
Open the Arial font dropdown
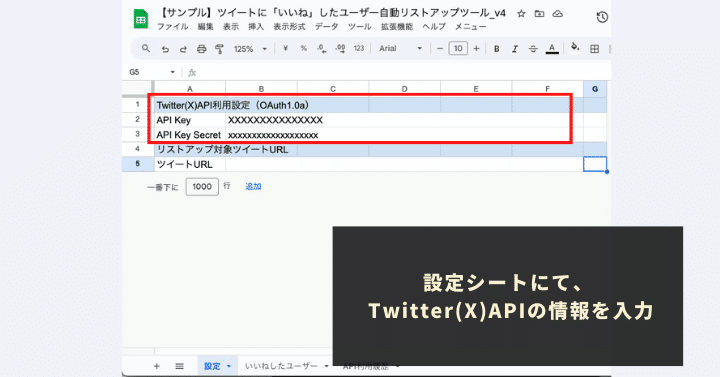click(400, 48)
